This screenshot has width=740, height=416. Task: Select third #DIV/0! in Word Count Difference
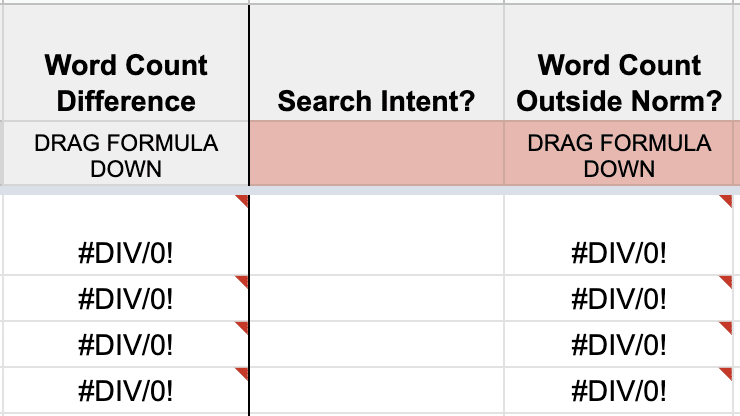(125, 345)
